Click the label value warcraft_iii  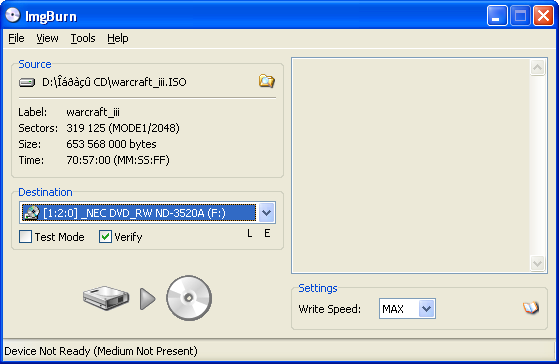(x=93, y=112)
